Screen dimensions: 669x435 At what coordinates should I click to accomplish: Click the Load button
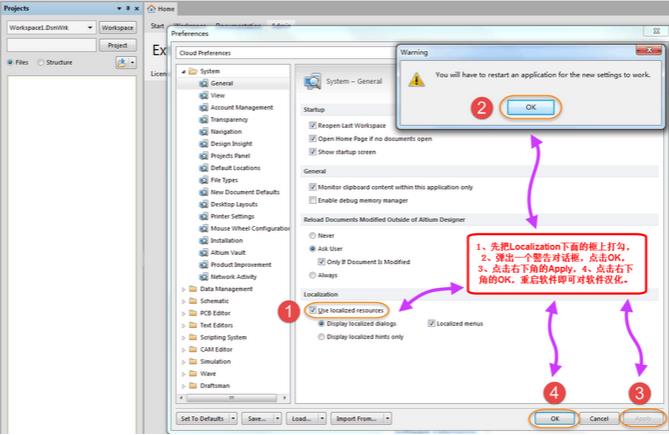302,419
